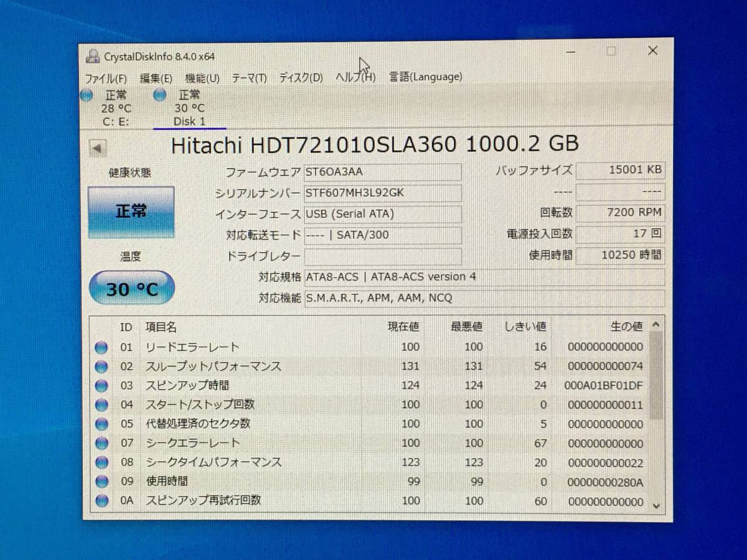Click serial number field STF607MH3L92GK

pyautogui.click(x=383, y=193)
